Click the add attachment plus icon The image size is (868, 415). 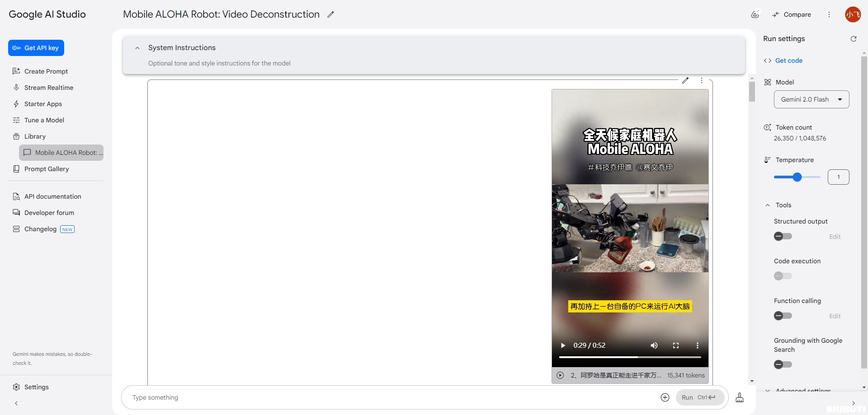point(665,397)
